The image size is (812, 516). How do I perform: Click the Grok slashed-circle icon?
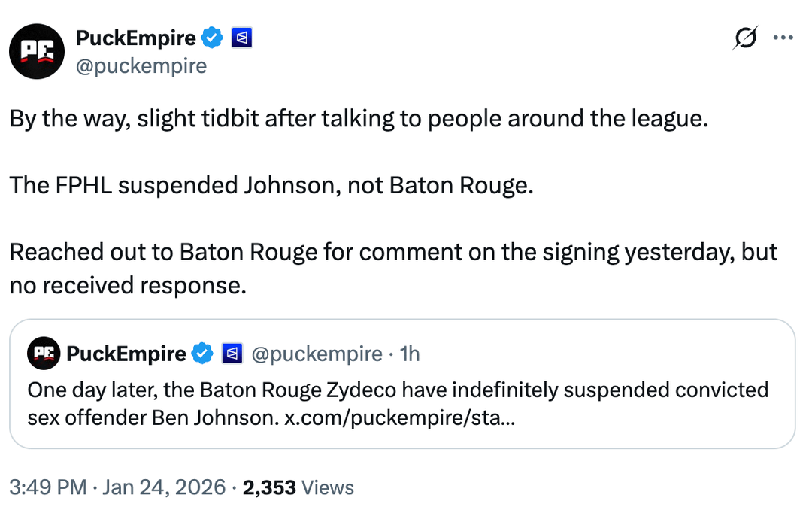pyautogui.click(x=744, y=38)
